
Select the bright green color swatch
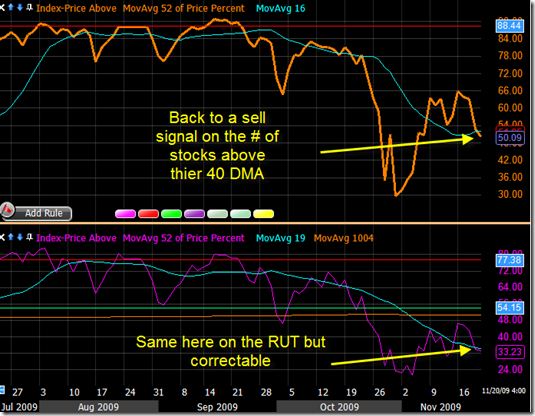click(x=171, y=214)
